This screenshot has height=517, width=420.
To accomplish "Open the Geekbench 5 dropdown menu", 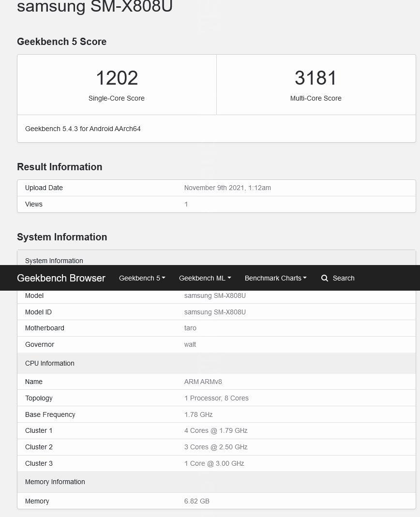I will (142, 278).
